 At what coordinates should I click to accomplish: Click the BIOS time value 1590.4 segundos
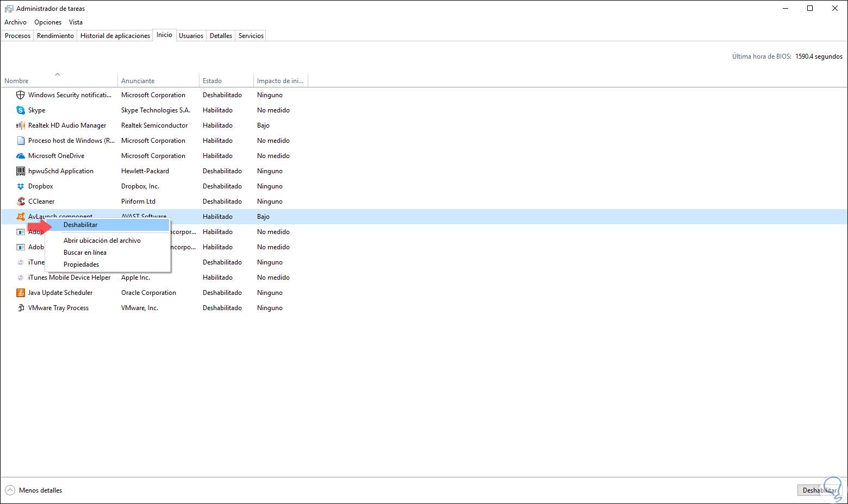click(819, 56)
